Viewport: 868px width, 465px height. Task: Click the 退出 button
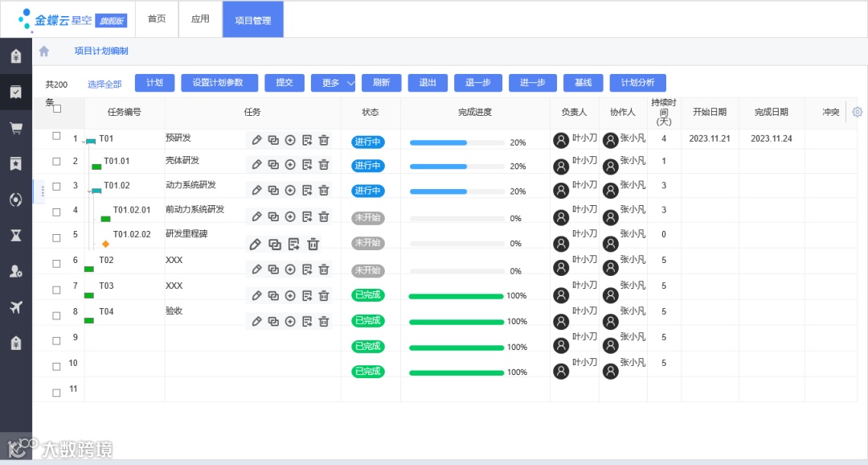pos(428,83)
